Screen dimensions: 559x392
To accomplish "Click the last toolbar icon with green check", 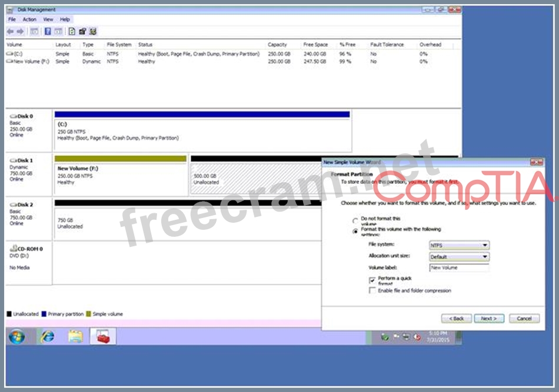I will click(x=93, y=32).
